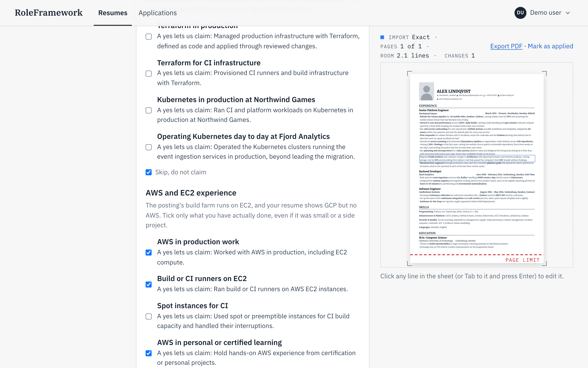Screen dimensions: 588x368
Task: Tick Spot instances for CI checkbox
Action: point(149,316)
